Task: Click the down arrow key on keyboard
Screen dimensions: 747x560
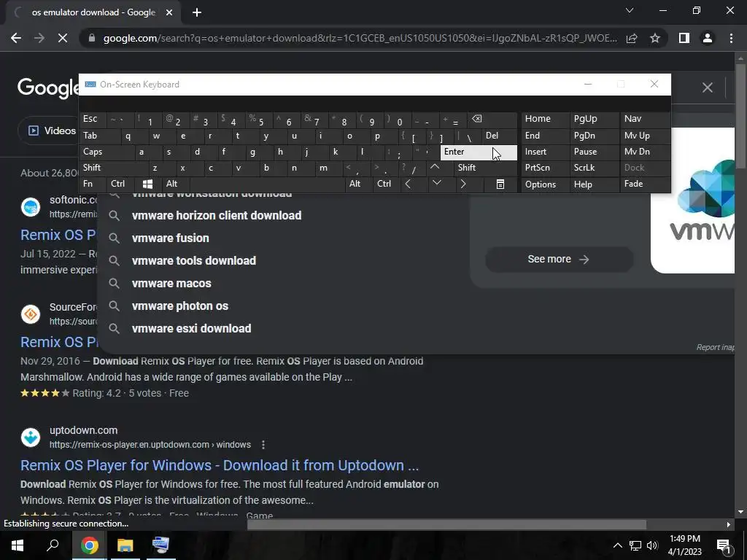Action: point(437,183)
